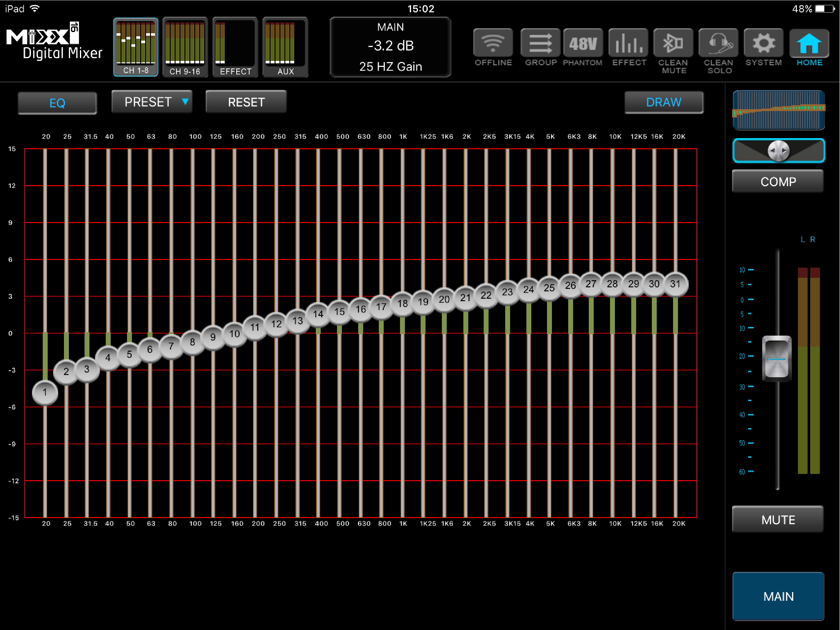
Task: Select EQ band knob 28 at 10K
Action: [612, 284]
